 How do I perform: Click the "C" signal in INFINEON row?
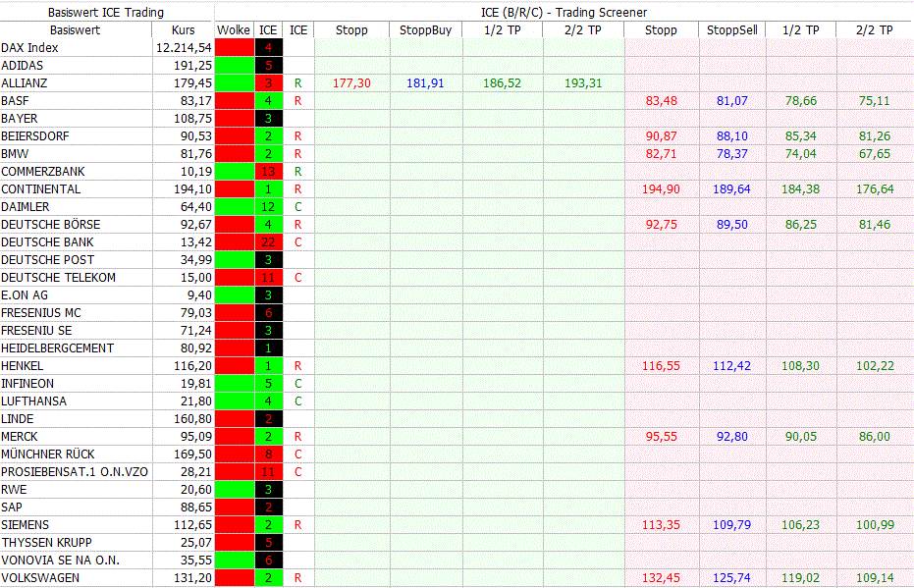pyautogui.click(x=297, y=384)
